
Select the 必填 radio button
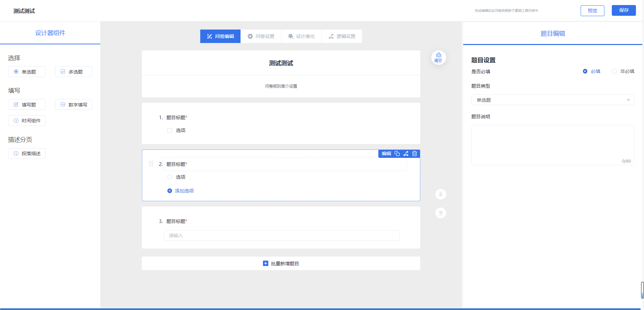point(585,71)
